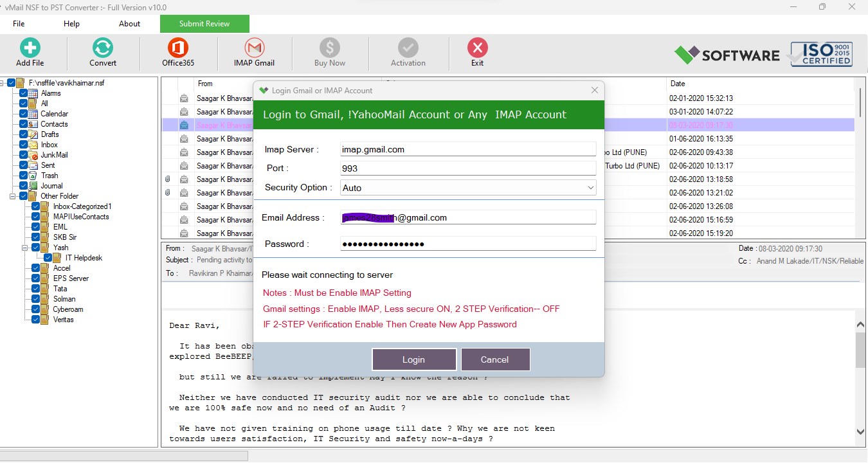Click the green logo in login dialog title
The width and height of the screenshot is (868, 463).
[x=264, y=91]
